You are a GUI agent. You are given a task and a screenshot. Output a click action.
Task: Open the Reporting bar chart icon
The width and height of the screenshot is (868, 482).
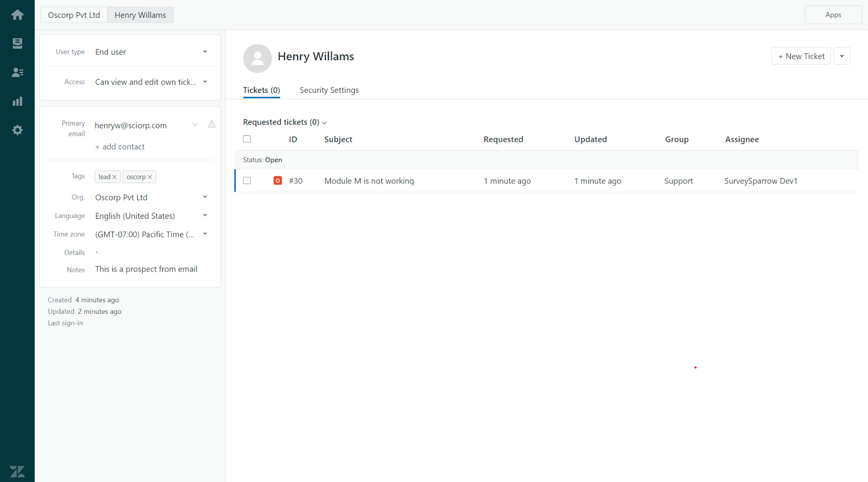pyautogui.click(x=17, y=102)
